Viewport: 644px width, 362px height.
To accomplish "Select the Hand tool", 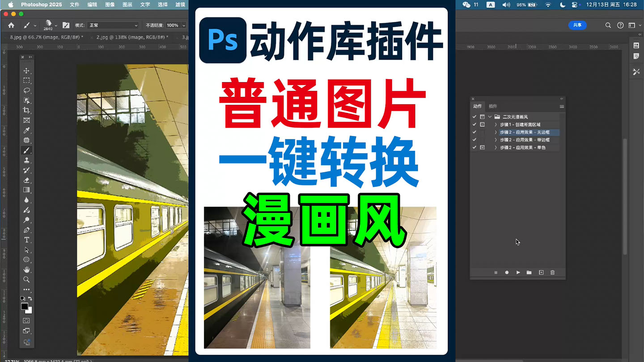I will click(26, 269).
